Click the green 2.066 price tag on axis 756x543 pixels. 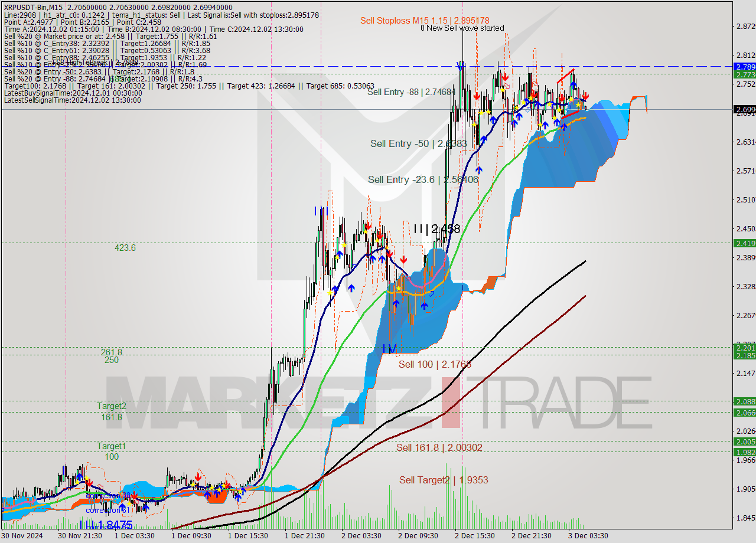click(x=744, y=413)
